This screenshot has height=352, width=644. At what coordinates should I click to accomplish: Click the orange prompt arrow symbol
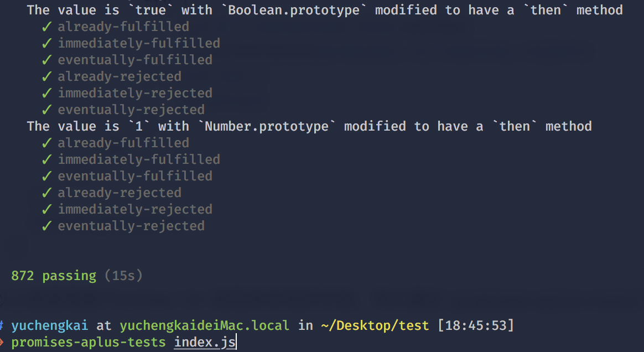[2, 341]
